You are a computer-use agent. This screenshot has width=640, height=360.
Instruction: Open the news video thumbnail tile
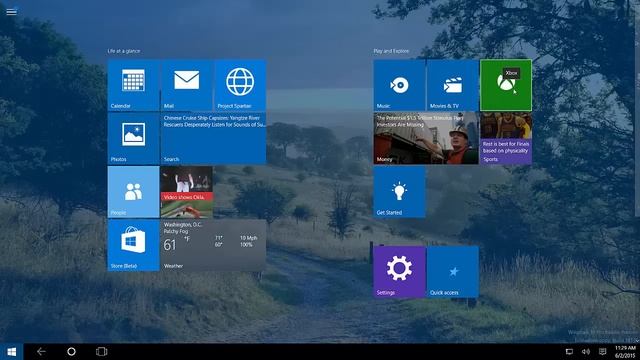(x=187, y=192)
